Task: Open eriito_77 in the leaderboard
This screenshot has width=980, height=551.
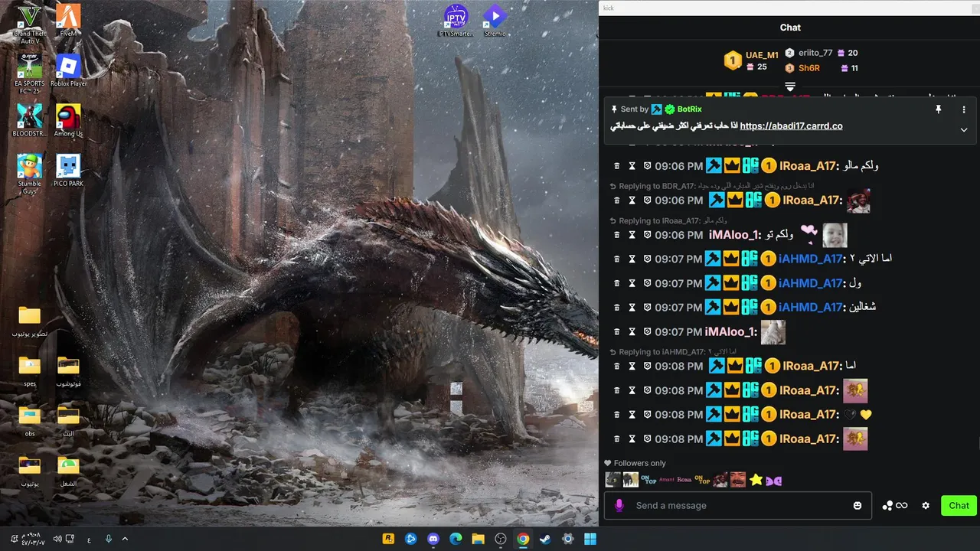Action: pos(815,53)
